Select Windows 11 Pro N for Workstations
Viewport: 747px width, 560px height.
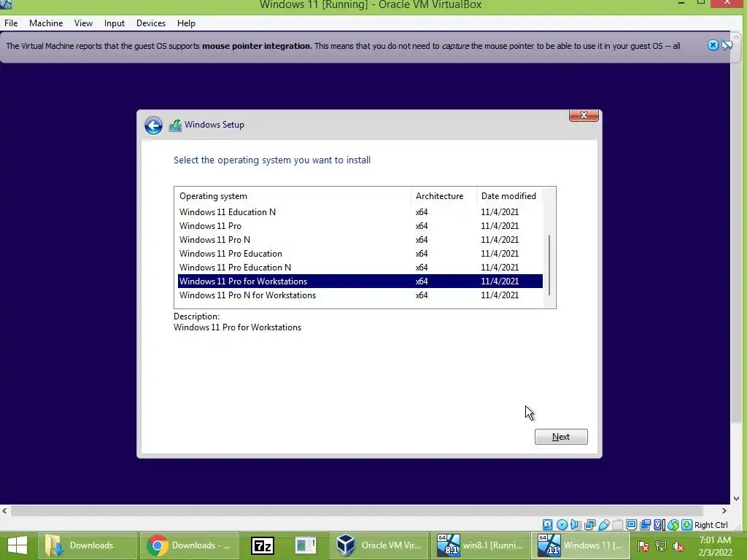(x=360, y=295)
